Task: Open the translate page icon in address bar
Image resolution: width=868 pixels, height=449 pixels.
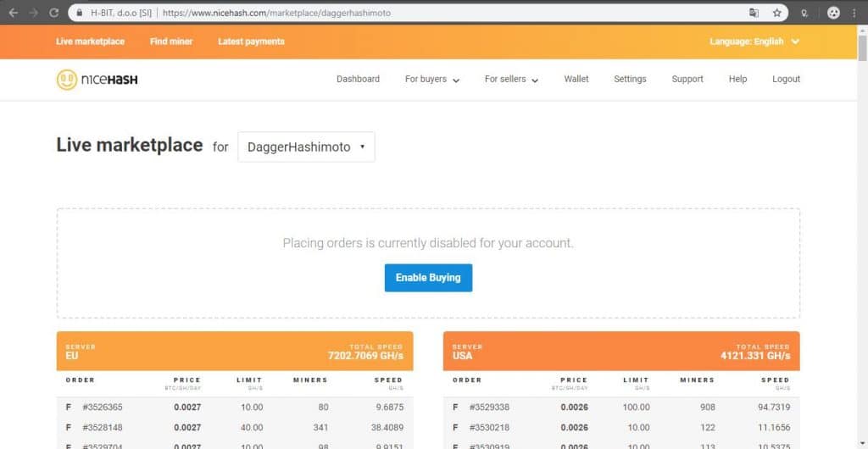Action: tap(754, 12)
